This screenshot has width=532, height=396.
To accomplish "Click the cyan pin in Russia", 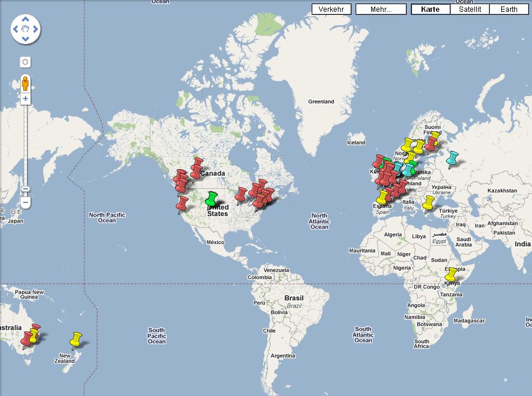I will 452,160.
